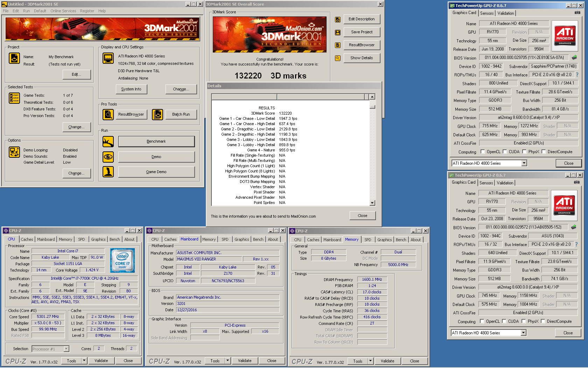
Task: Enable CUDA checkbox in top GPU-Z
Action: click(505, 152)
